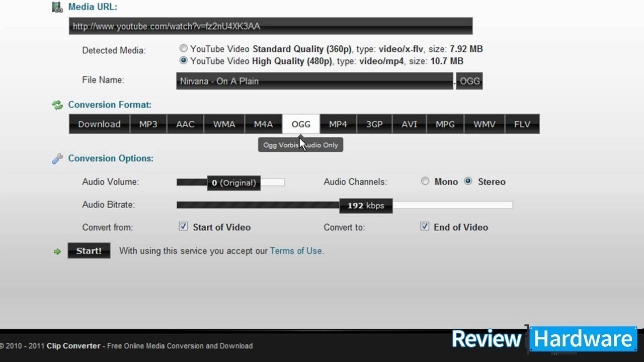Toggle the End of Video checkbox
Image resolution: width=644 pixels, height=362 pixels.
(x=425, y=226)
